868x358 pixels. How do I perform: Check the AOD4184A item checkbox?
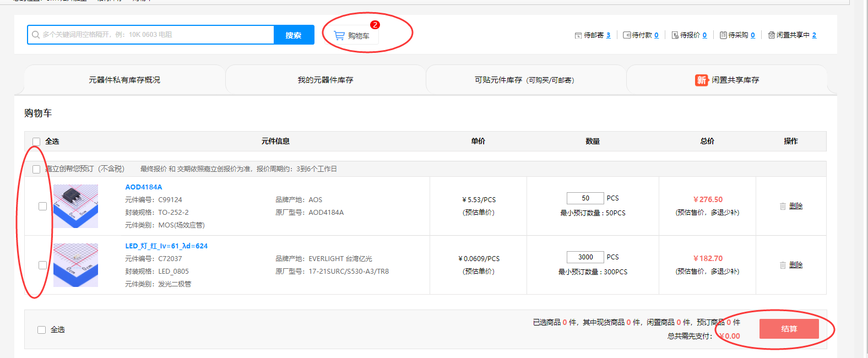coord(42,206)
